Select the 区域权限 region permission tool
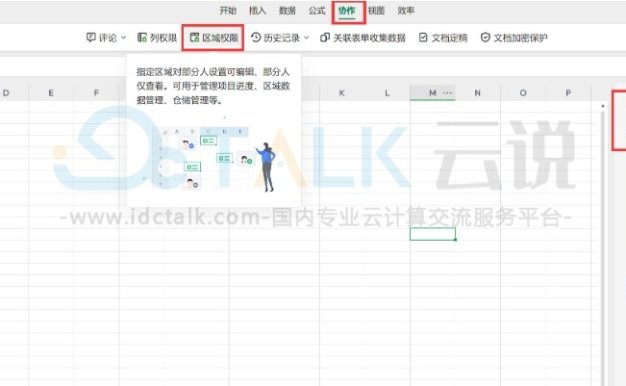Screen dimensions: 626x386 [214, 38]
